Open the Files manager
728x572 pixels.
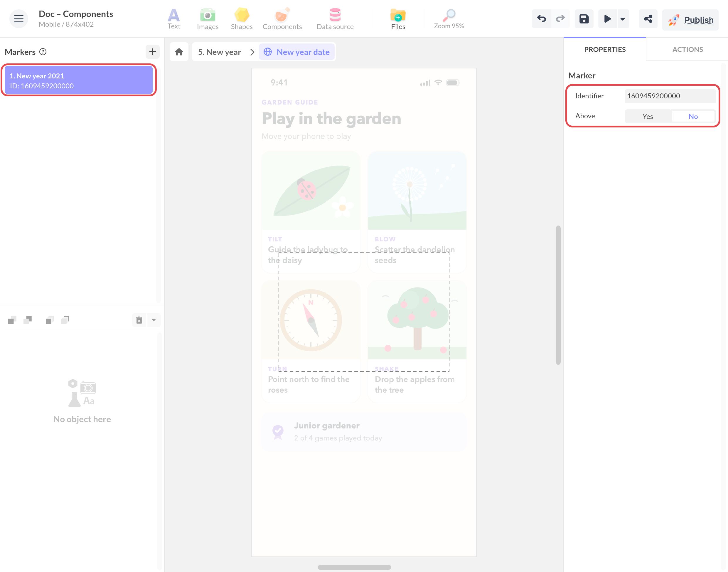click(398, 19)
